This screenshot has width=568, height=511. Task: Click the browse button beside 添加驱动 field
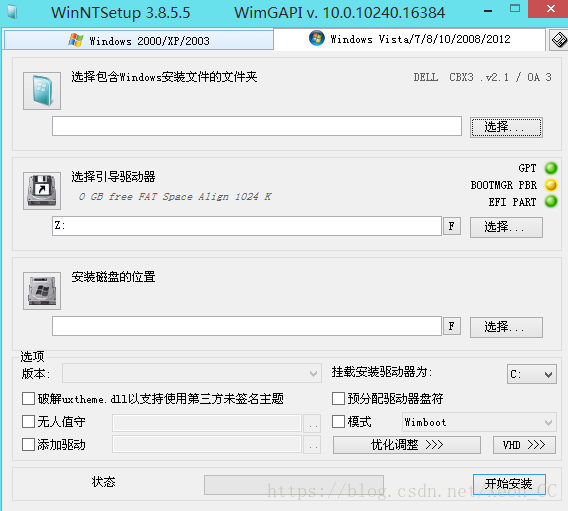point(312,444)
